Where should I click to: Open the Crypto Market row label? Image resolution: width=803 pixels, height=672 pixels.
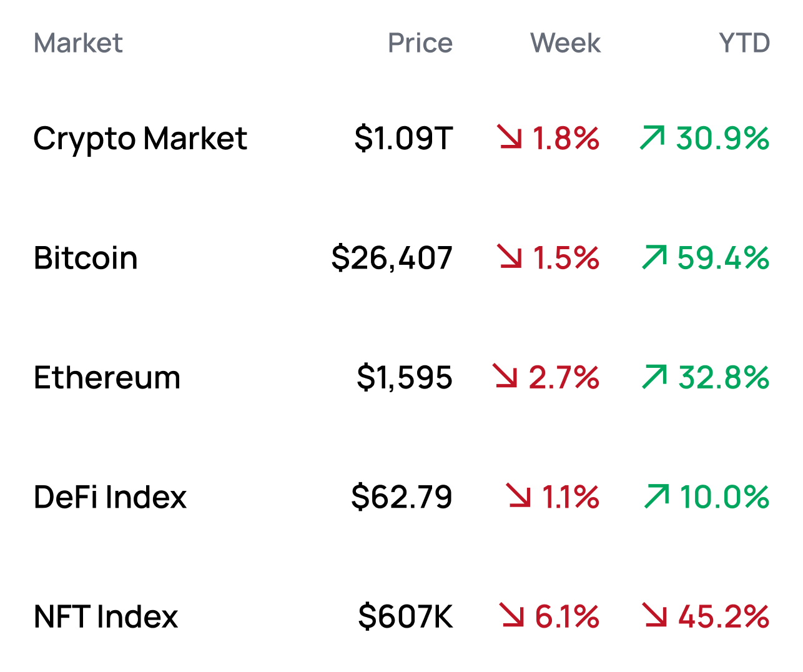[x=140, y=139]
